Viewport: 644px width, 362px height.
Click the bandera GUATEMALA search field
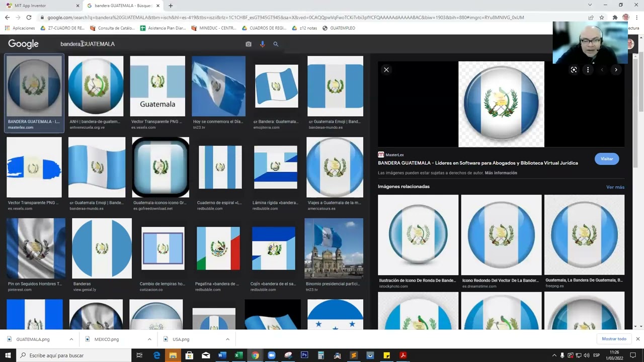(150, 44)
